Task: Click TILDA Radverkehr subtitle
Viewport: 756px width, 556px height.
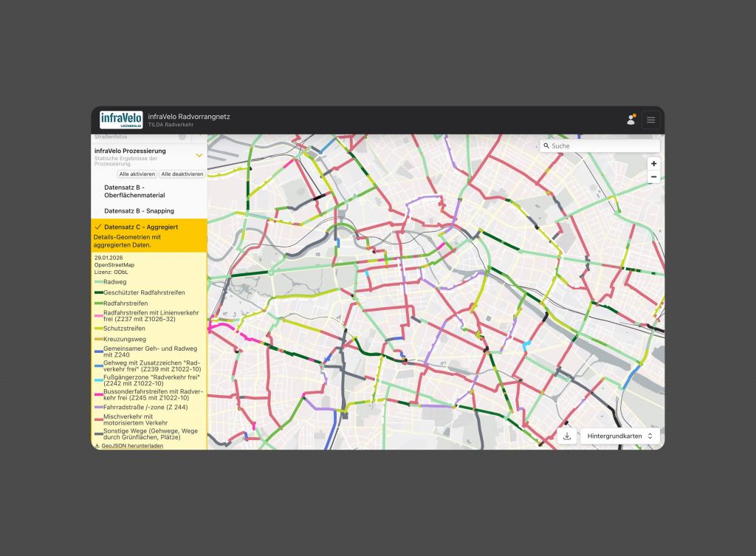Action: click(171, 125)
